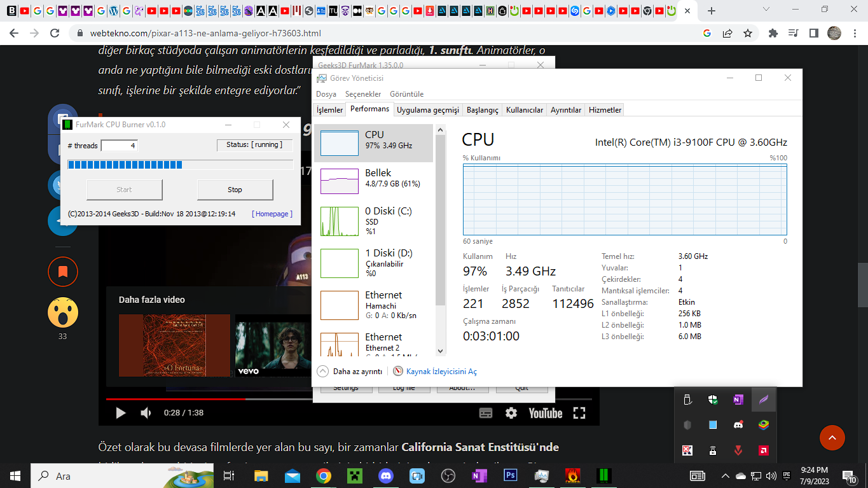This screenshot has height=488, width=868.
Task: Open OBS Studio from taskbar
Action: coord(448,475)
